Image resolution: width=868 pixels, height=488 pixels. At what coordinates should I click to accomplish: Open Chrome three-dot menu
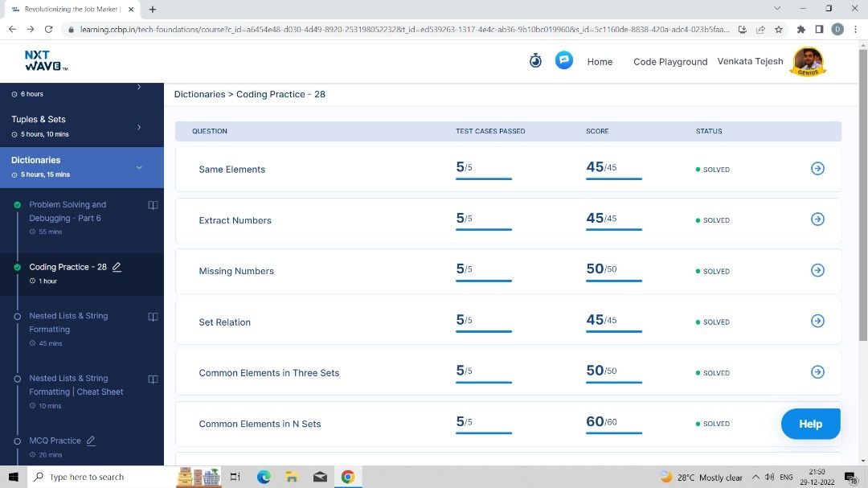tap(856, 30)
